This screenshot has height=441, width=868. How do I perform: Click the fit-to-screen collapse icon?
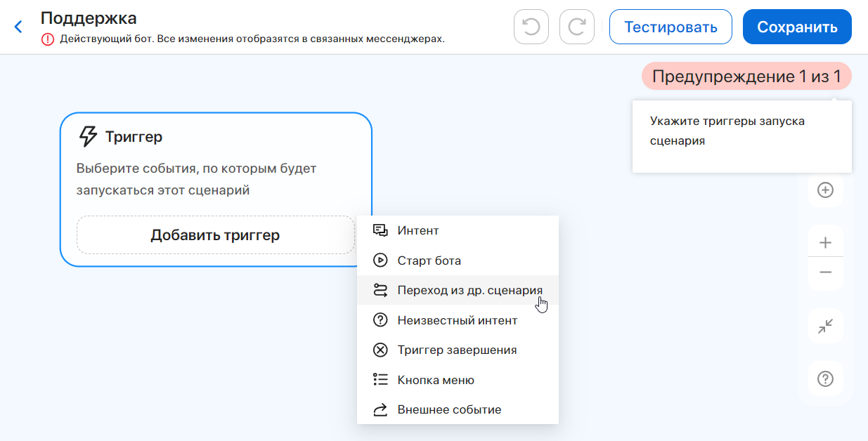824,326
